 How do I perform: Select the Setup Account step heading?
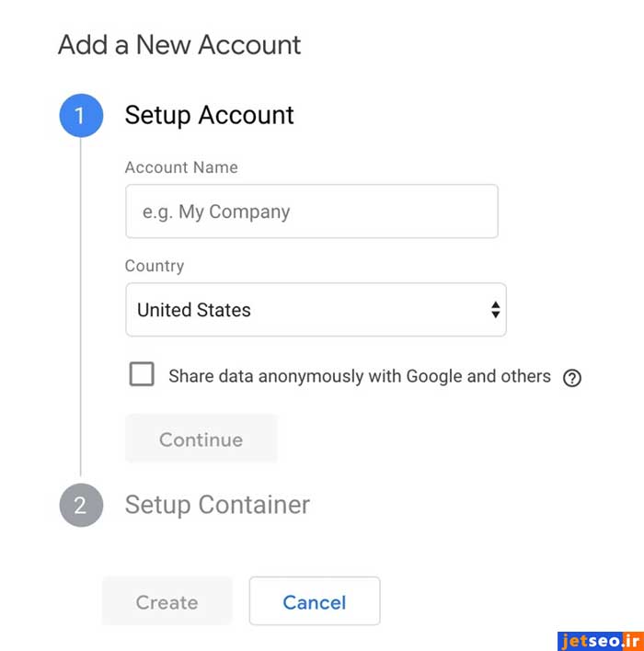pos(209,115)
